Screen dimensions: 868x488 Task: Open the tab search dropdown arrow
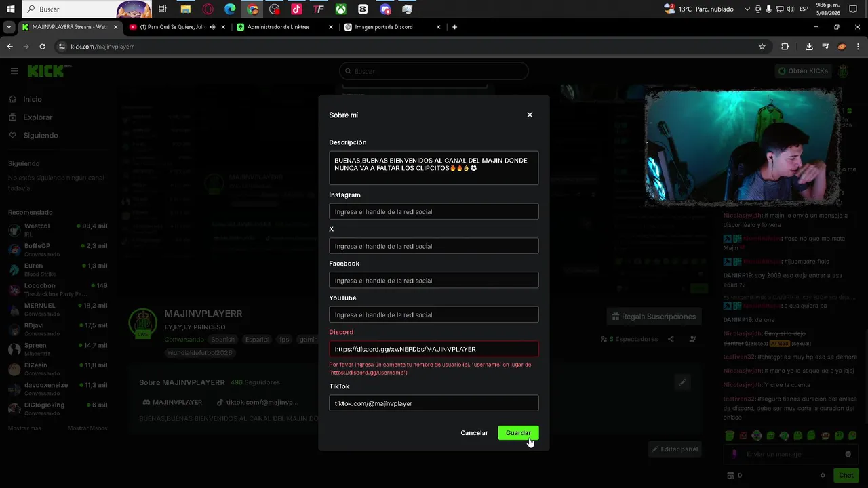point(9,27)
